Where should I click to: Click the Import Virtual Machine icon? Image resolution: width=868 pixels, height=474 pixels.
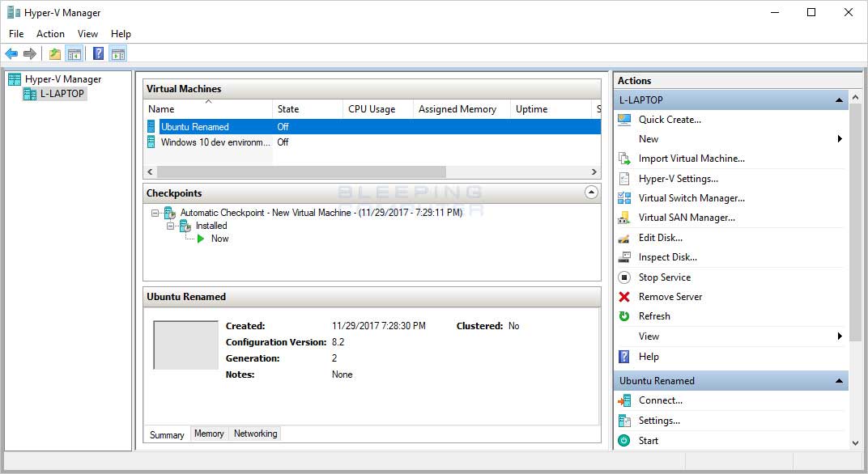[624, 159]
